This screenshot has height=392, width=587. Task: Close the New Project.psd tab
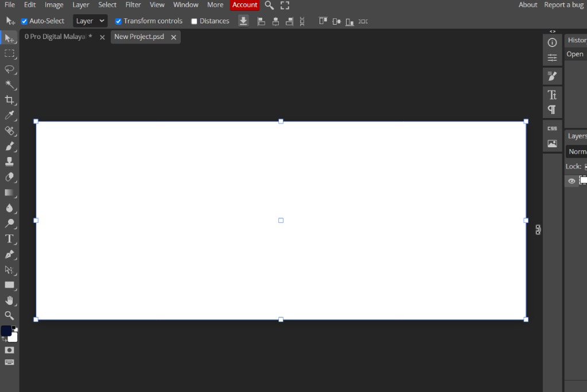pos(174,37)
